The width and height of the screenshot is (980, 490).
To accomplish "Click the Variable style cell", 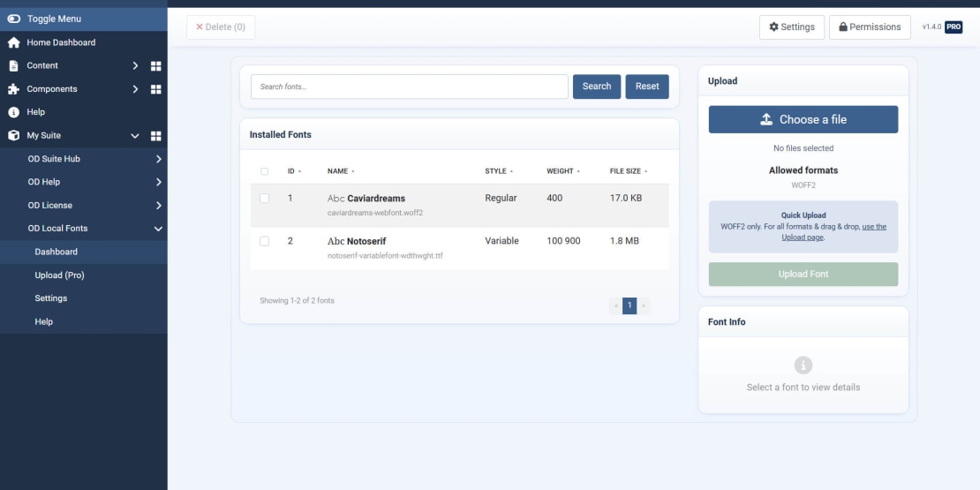I will (x=501, y=241).
